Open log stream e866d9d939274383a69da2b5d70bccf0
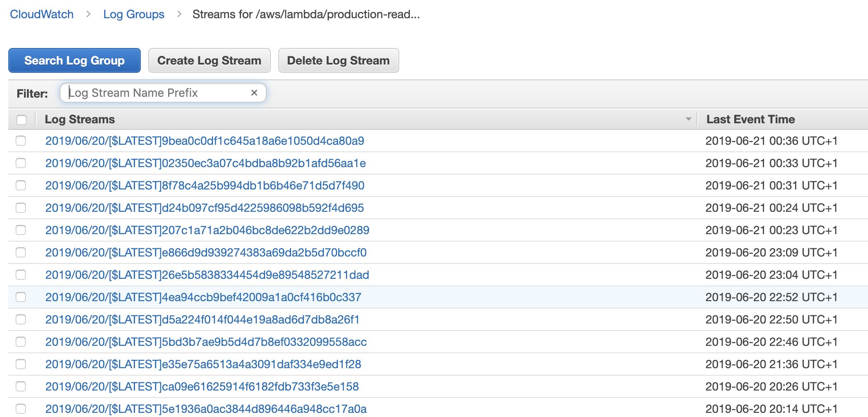Viewport: 868px width, 417px height. click(206, 252)
